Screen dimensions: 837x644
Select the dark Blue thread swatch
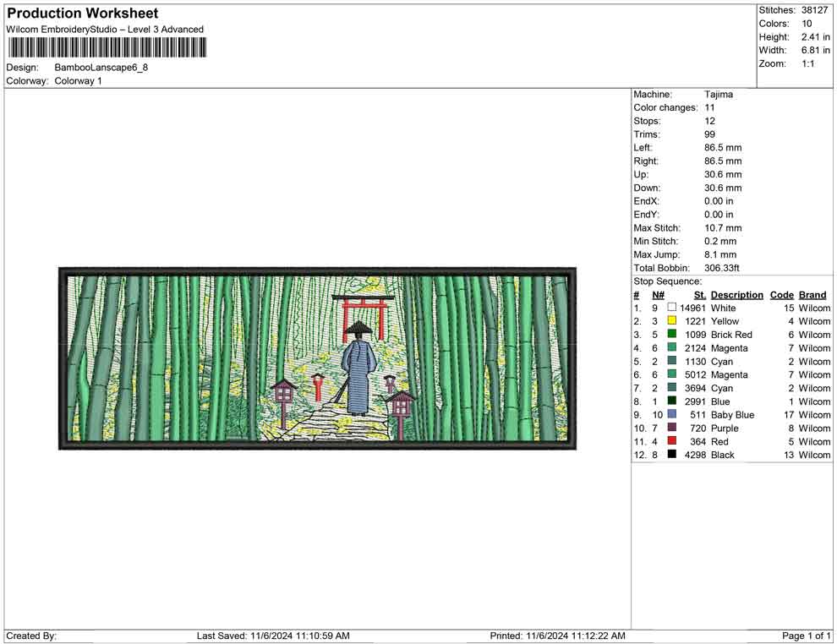click(672, 401)
